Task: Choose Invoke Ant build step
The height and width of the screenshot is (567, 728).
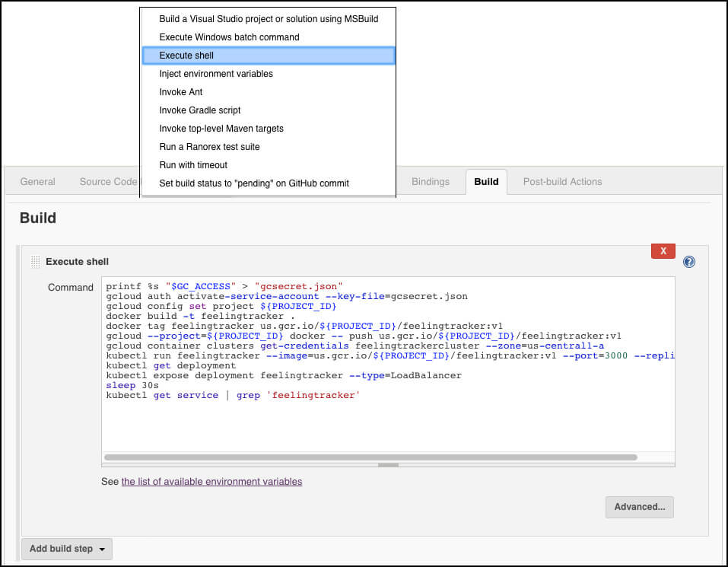Action: tap(269, 92)
